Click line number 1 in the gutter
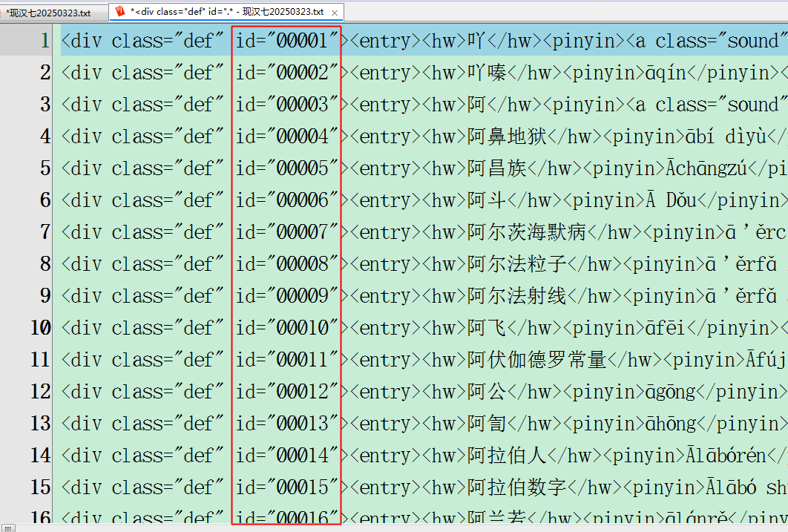Viewport: 788px width, 532px height. click(45, 42)
